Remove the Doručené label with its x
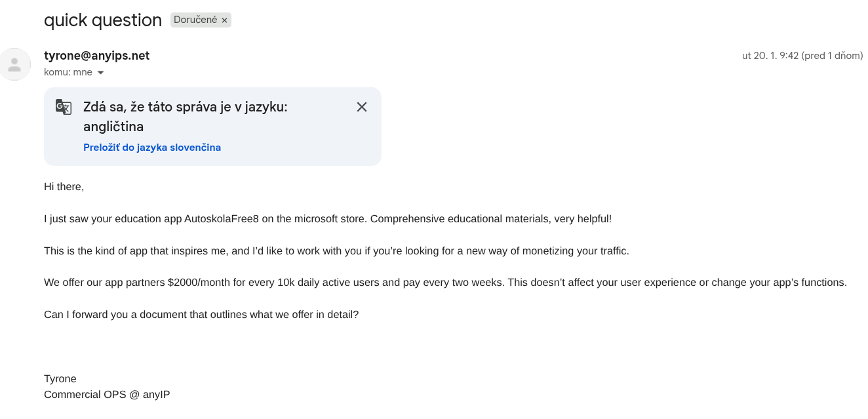 coord(224,20)
